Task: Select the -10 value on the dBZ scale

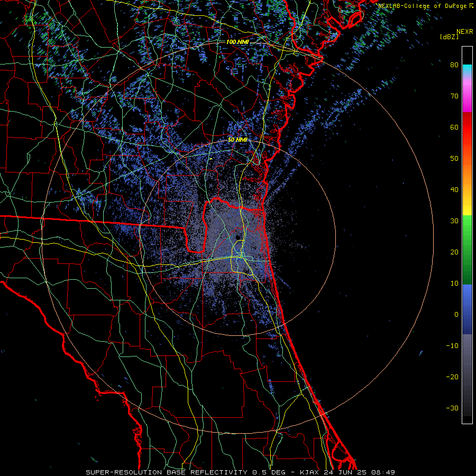Action: click(x=452, y=346)
